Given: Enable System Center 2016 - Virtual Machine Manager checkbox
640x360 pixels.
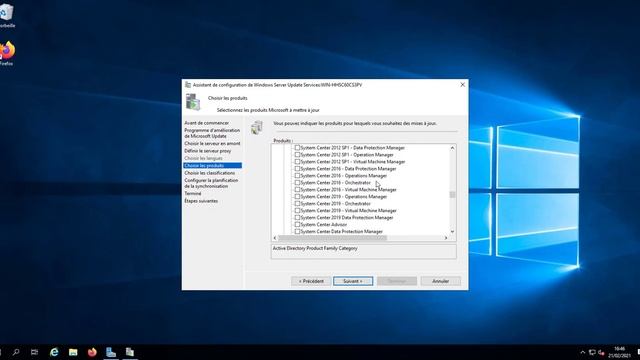Looking at the screenshot, I should click(x=297, y=189).
